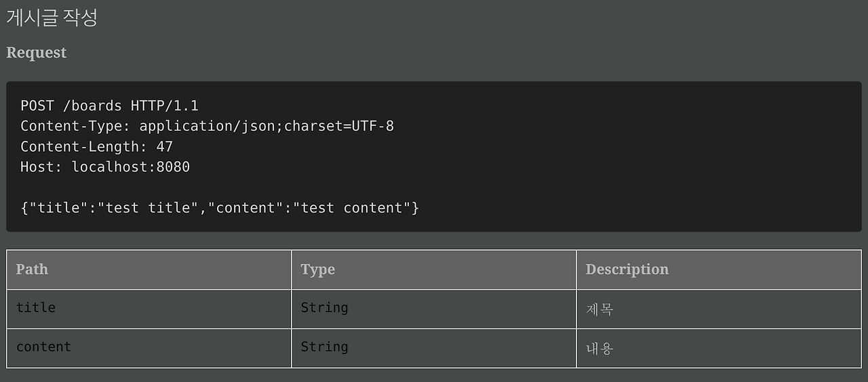Image resolution: width=868 pixels, height=382 pixels.
Task: Select the POST /boards HTTP/1.1 line
Action: (109, 106)
